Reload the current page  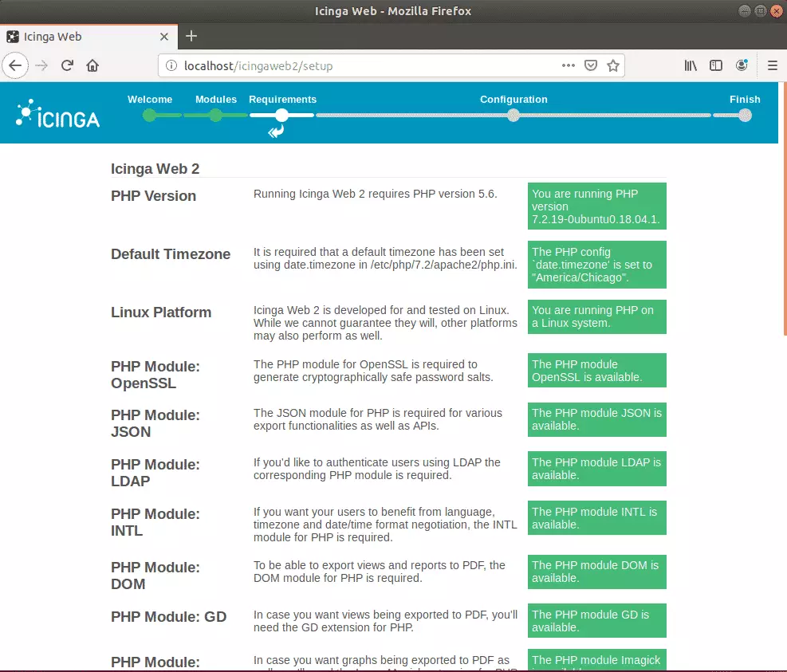tap(67, 65)
